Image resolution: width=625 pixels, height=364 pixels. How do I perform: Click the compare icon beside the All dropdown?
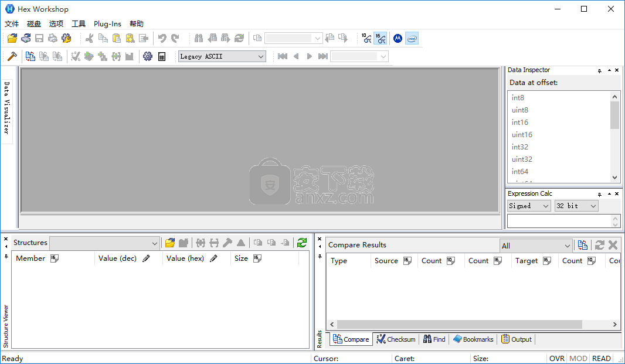pos(582,245)
